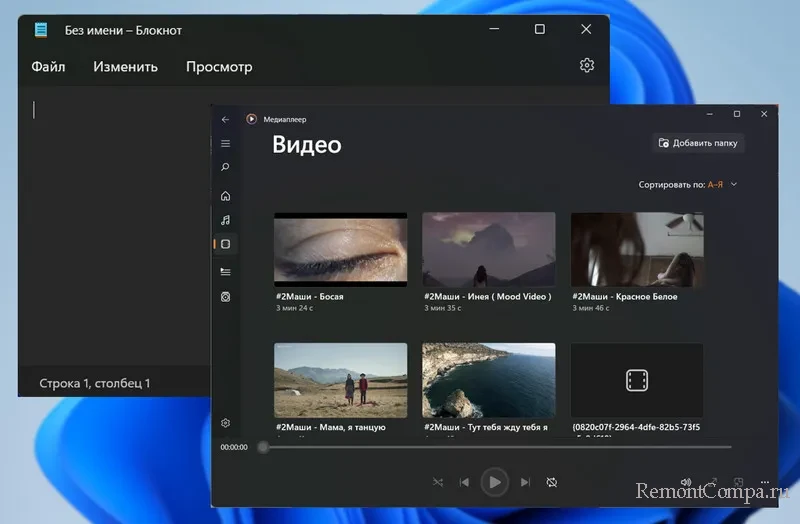Click the playback seek slider handle

(x=263, y=447)
